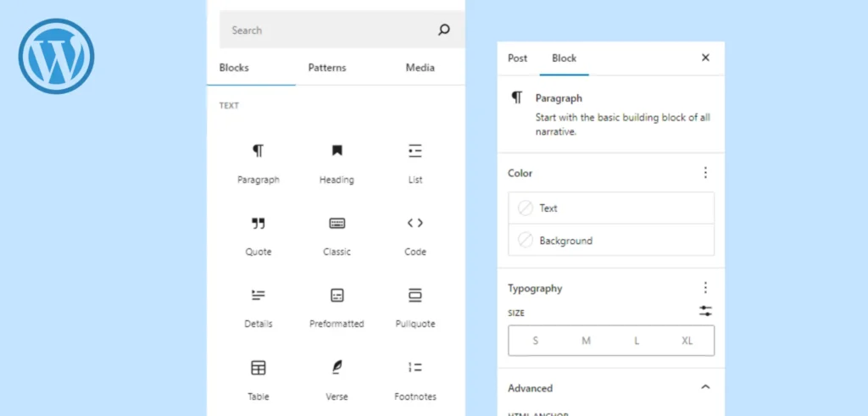Close the settings sidebar

click(x=705, y=58)
